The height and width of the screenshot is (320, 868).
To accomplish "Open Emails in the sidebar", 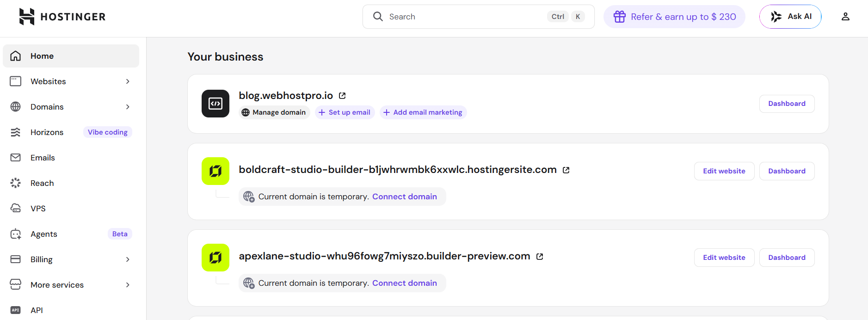I will point(71,158).
